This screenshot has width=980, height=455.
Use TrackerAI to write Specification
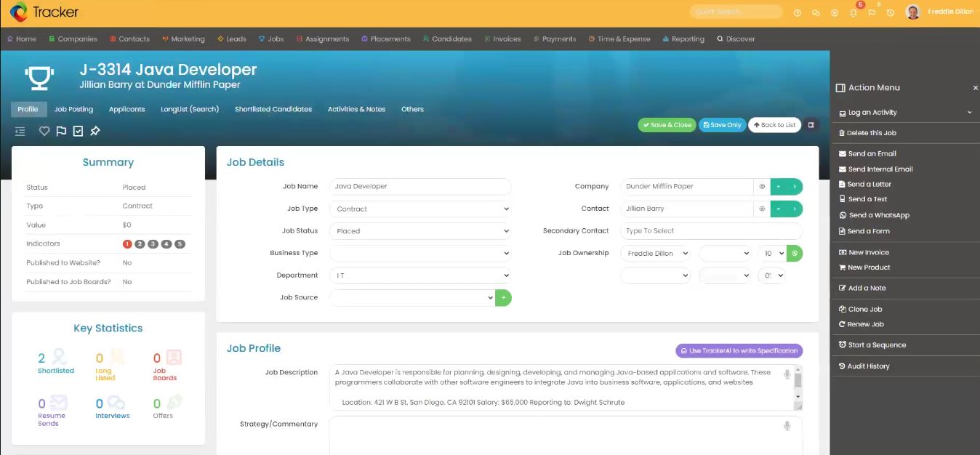(739, 350)
